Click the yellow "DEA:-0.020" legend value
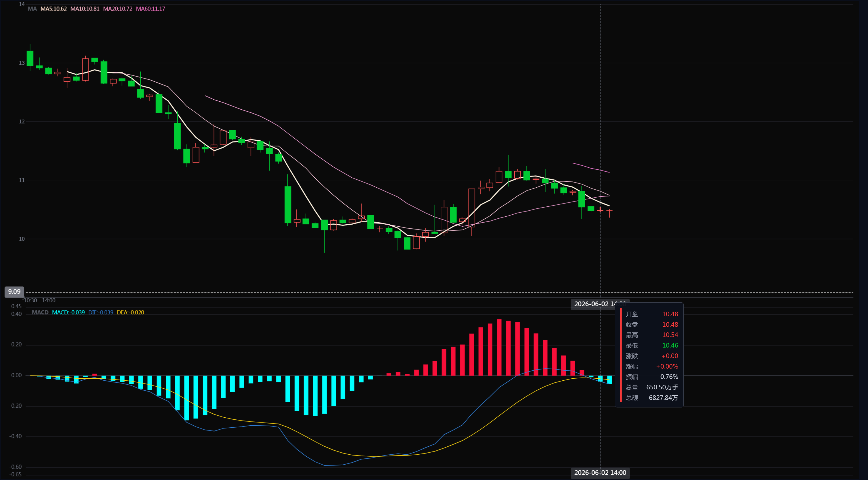Screen dimensions: 868x480 [130, 312]
